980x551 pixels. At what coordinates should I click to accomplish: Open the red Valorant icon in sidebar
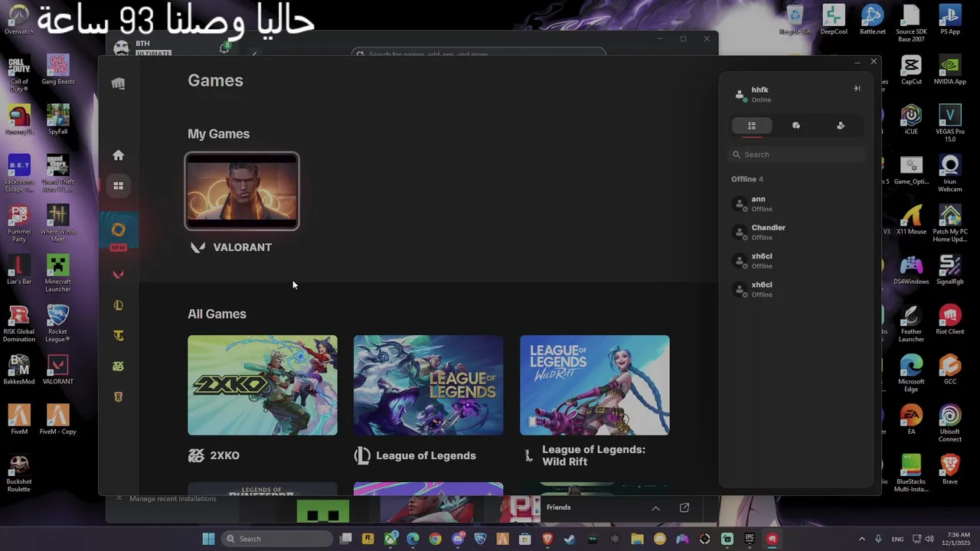[118, 275]
